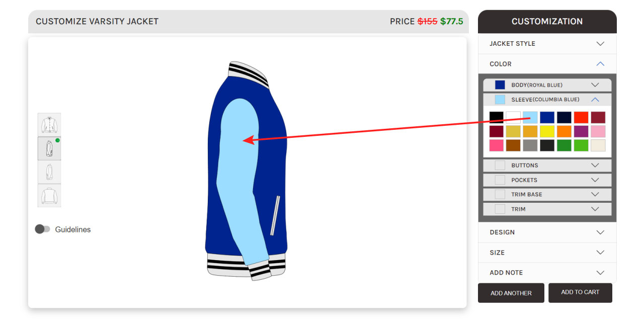
Task: Expand the Add Note section
Action: tap(547, 273)
